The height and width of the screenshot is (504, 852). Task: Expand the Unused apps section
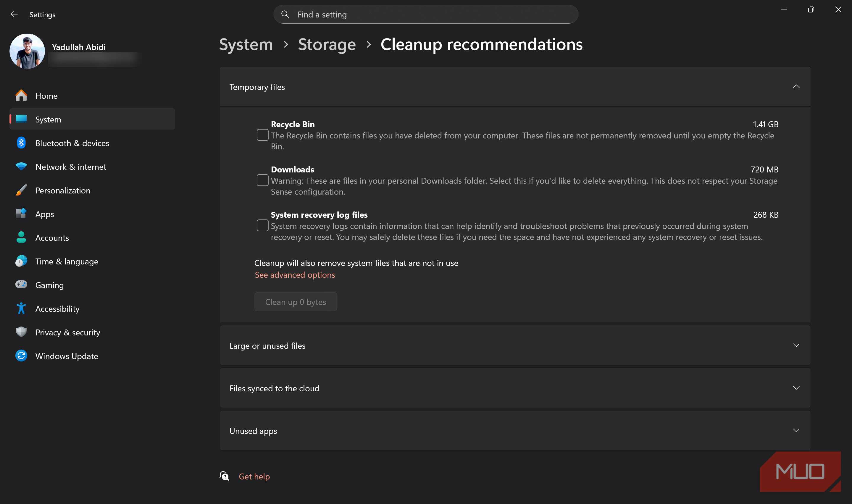pos(515,431)
